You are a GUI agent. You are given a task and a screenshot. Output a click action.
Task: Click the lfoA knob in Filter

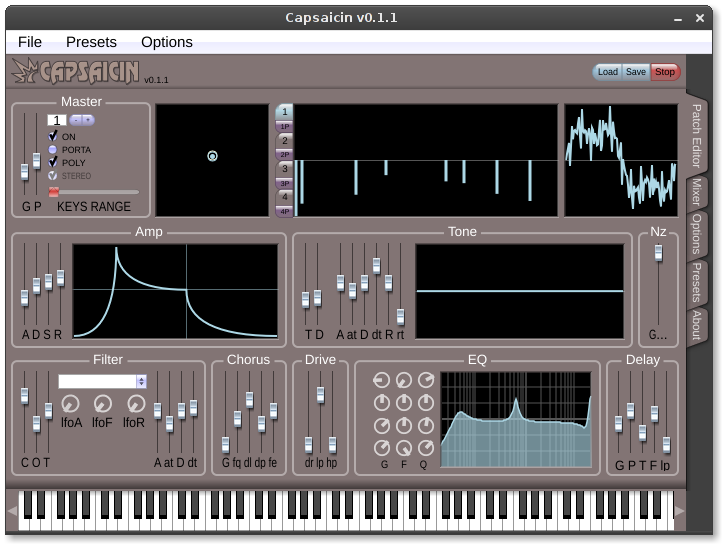point(70,403)
